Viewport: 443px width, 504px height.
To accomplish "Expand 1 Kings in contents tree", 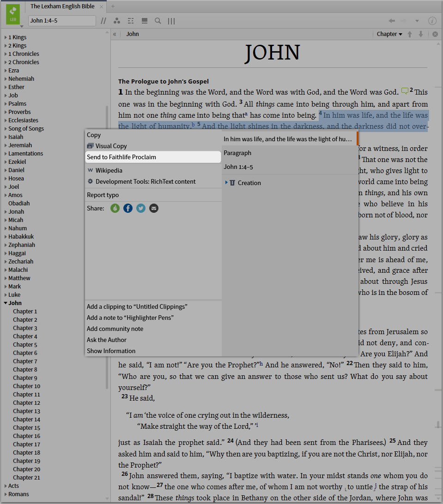I will (6, 37).
